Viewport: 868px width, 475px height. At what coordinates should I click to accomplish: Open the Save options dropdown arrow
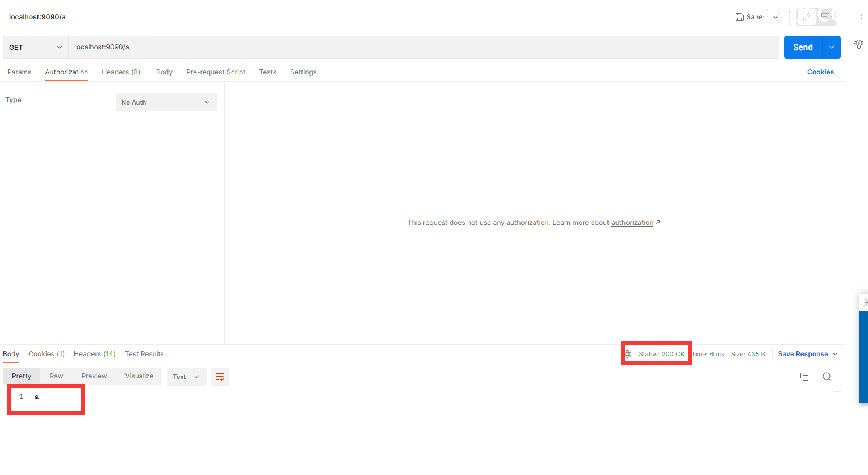(x=775, y=17)
